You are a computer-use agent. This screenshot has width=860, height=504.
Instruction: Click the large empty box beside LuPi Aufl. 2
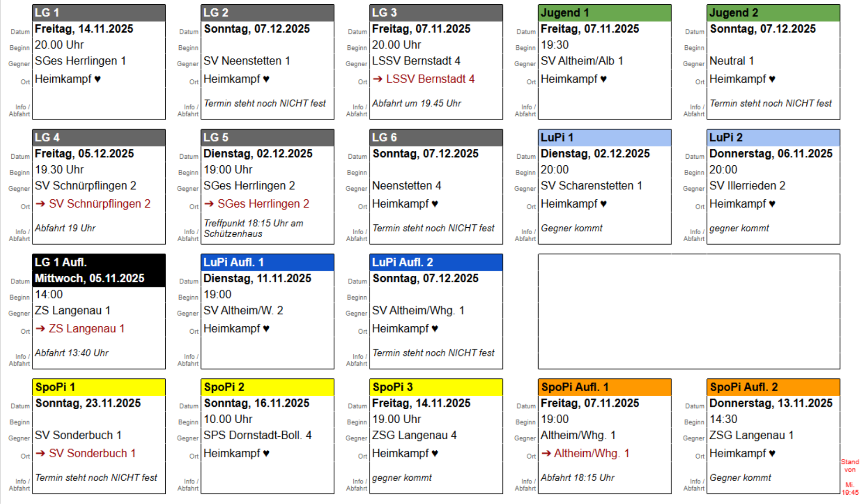click(x=689, y=311)
